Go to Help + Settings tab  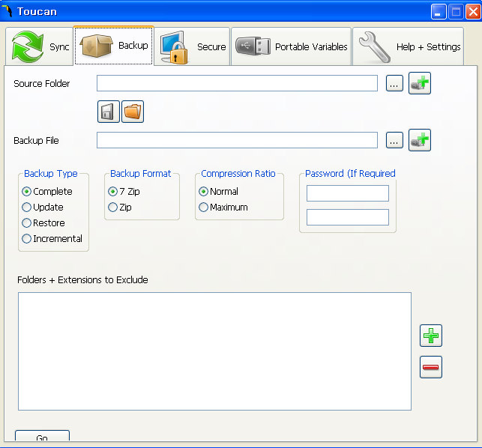409,46
